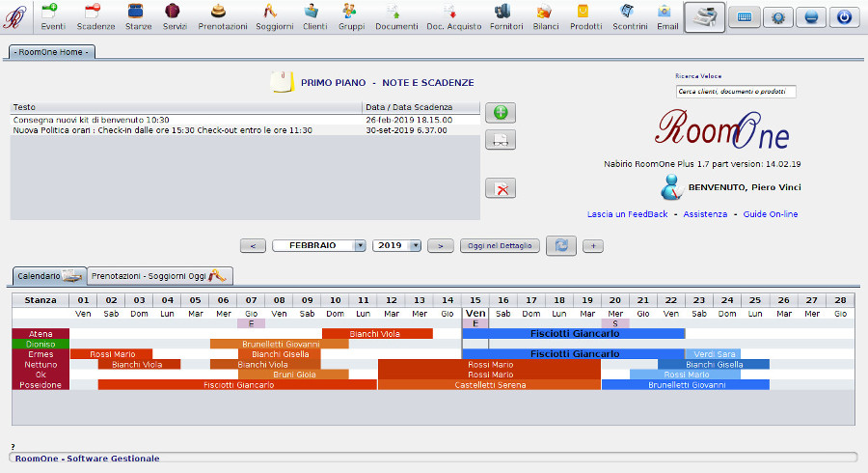Open the Clienti section
This screenshot has width=868, height=473.
(314, 16)
